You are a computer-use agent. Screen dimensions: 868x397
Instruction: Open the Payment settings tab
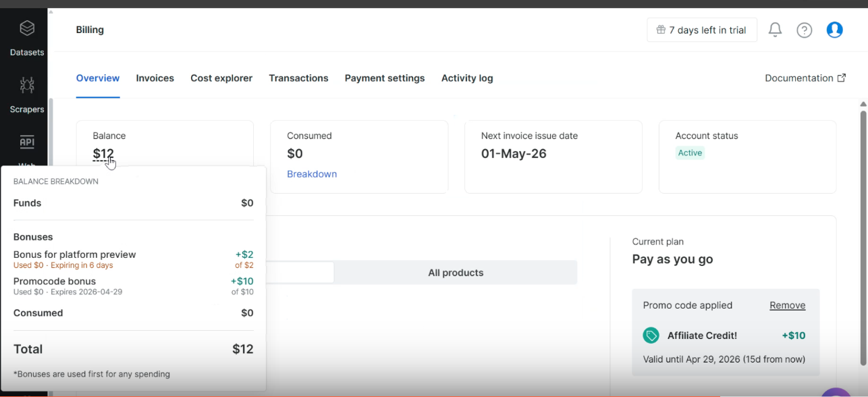(385, 78)
